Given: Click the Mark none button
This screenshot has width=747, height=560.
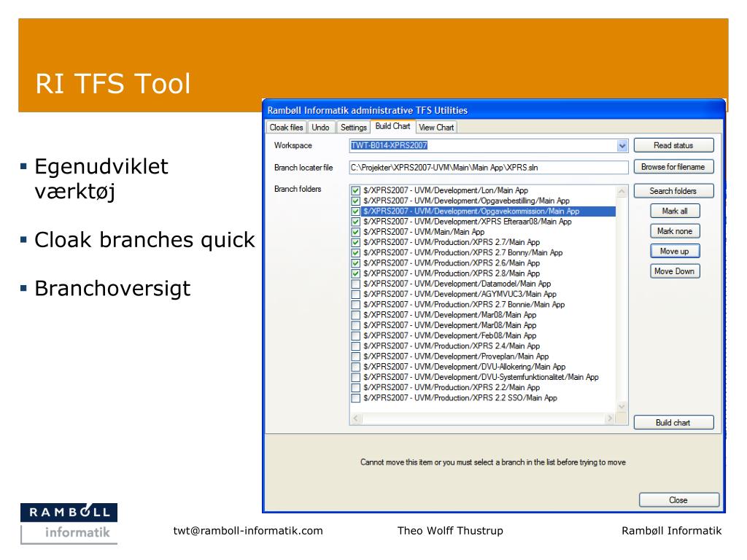Looking at the screenshot, I should (x=675, y=231).
